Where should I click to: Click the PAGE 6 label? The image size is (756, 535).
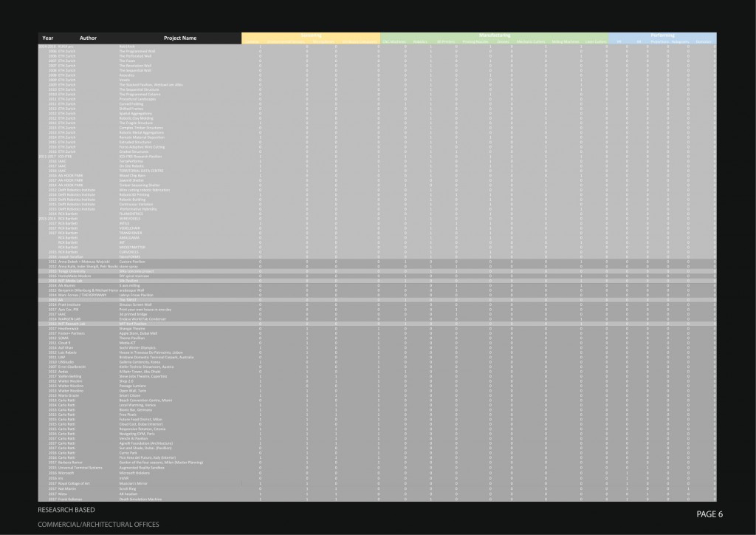pyautogui.click(x=709, y=514)
